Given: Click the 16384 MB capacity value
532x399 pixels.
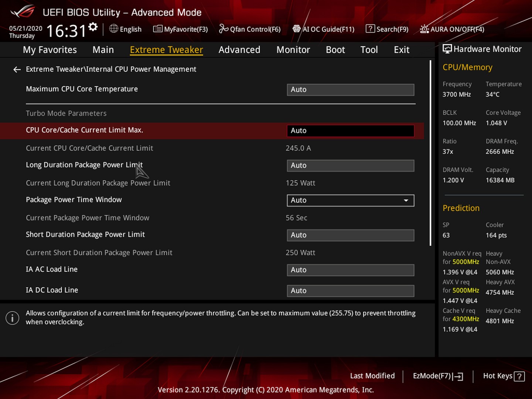Looking at the screenshot, I should pyautogui.click(x=500, y=180).
